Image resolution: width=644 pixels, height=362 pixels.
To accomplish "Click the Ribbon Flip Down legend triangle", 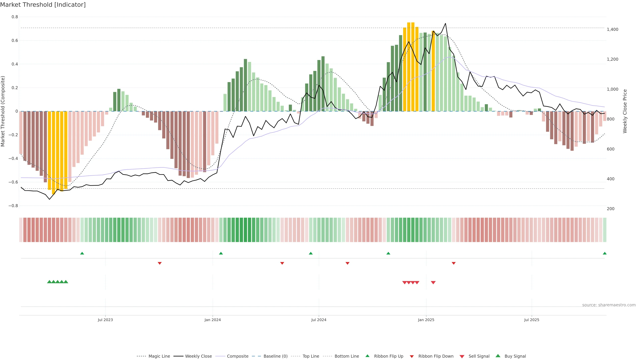I will click(x=412, y=356).
